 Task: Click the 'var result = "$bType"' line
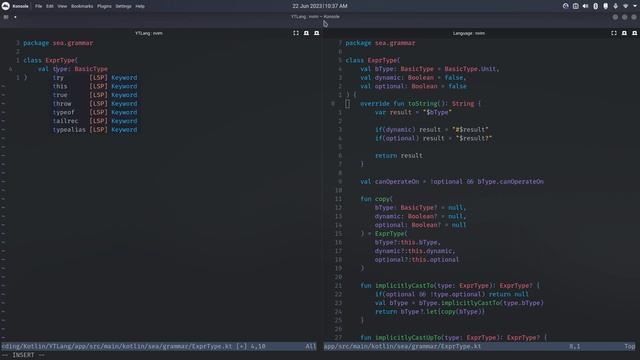(413, 112)
